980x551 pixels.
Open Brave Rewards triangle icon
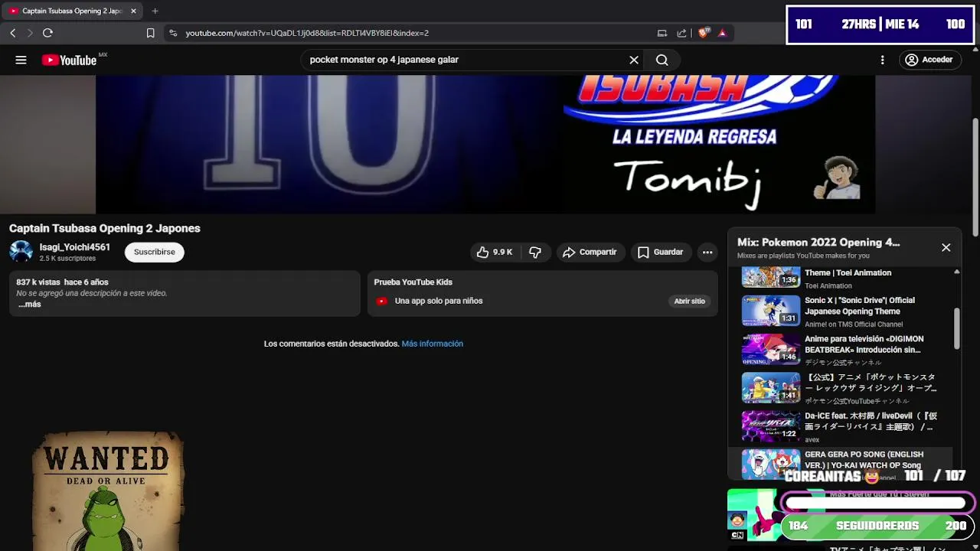722,33
